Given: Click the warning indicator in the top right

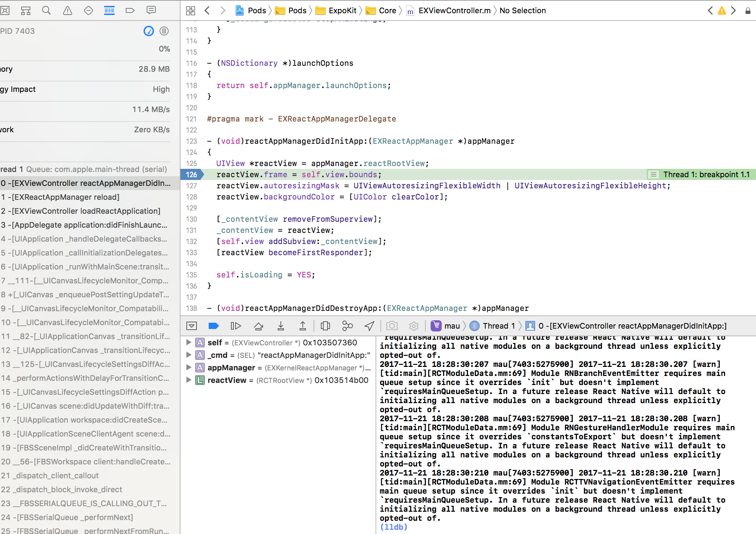Looking at the screenshot, I should (722, 10).
